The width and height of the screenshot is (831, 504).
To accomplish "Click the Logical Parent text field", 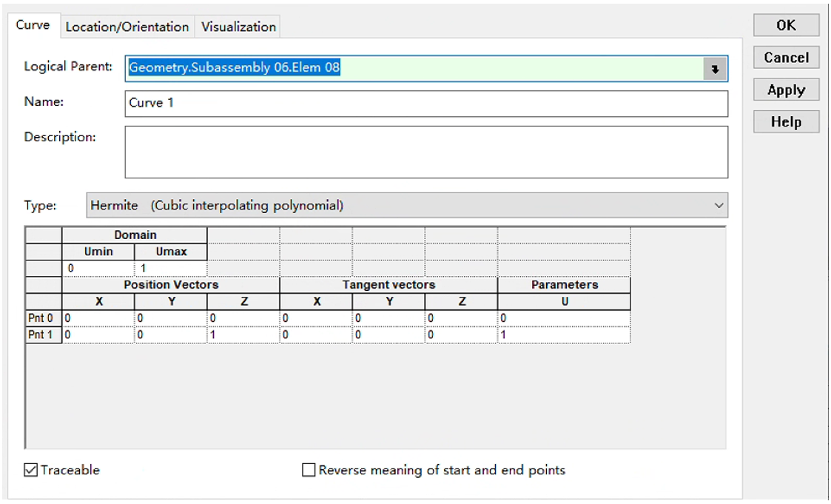I will (414, 69).
